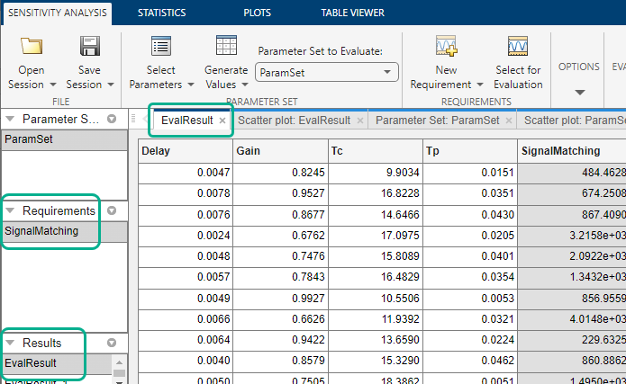
Task: Click the Tc column header
Action: coord(375,151)
